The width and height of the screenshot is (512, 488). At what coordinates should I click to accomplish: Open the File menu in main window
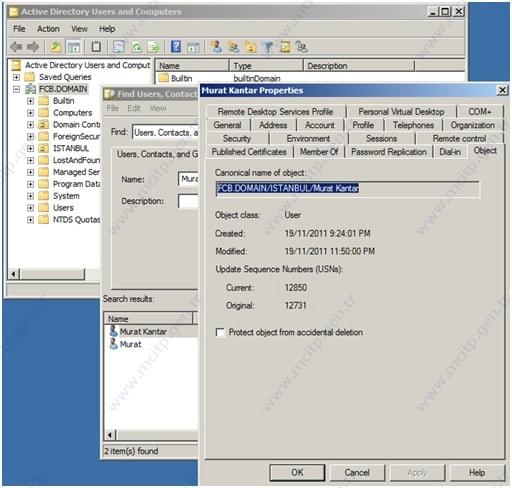[x=19, y=29]
